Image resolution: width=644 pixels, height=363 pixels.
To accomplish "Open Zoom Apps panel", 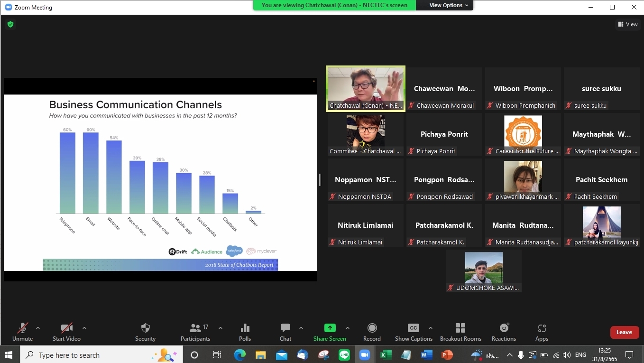I will (x=542, y=332).
